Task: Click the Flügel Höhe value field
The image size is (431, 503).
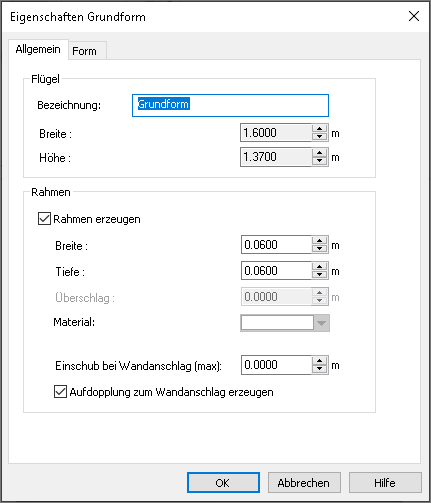Action: click(x=276, y=157)
